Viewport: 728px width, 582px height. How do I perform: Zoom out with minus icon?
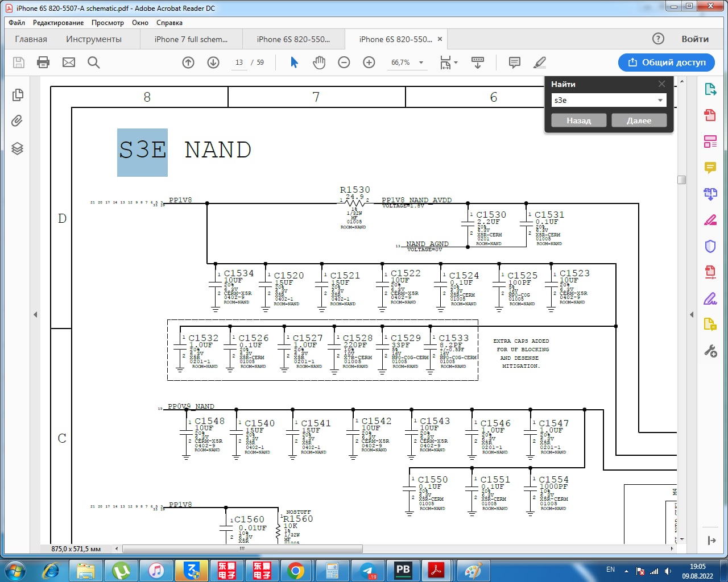pos(344,63)
